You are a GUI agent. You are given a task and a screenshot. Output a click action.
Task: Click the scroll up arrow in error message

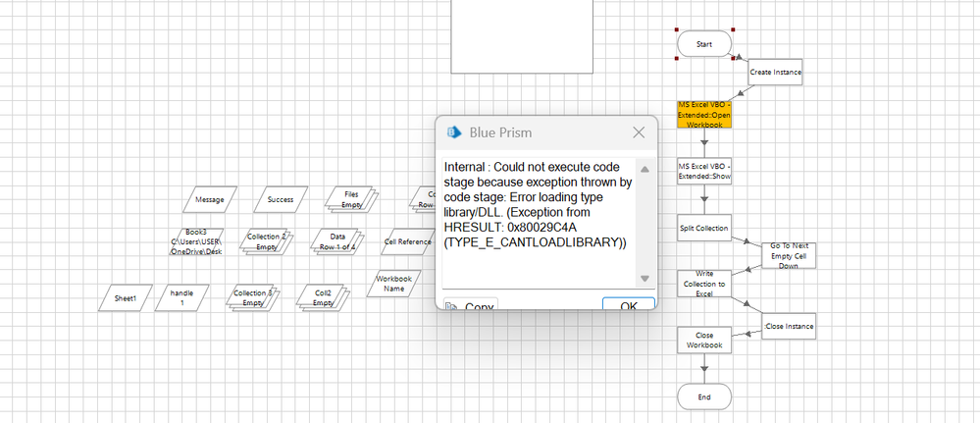tap(645, 169)
